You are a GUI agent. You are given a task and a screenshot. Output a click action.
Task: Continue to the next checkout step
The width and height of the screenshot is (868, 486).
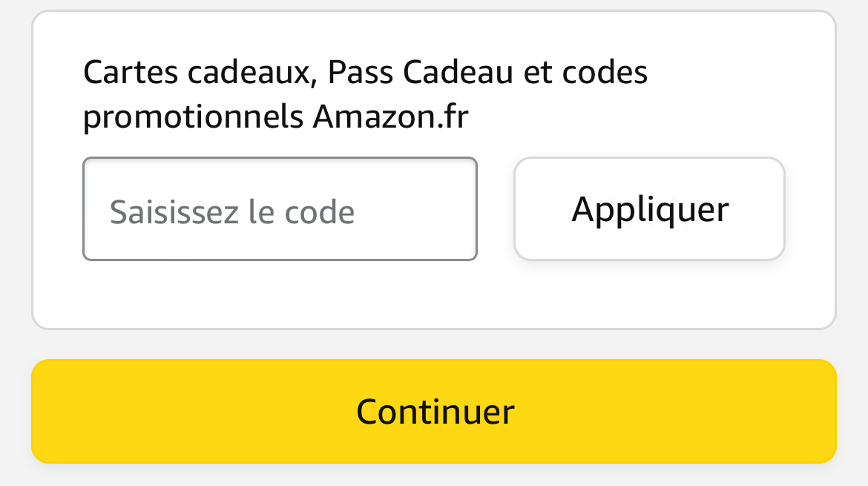434,412
